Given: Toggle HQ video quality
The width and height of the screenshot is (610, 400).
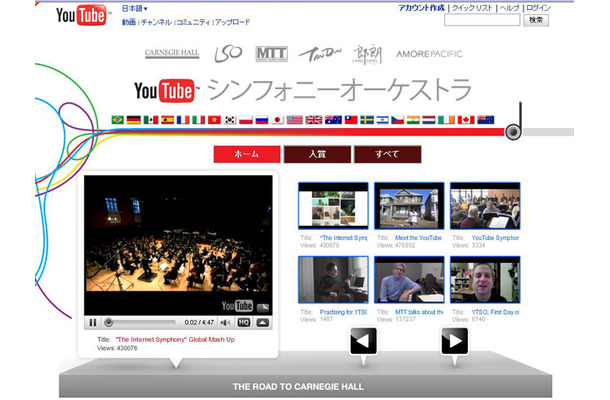Looking at the screenshot, I should click(244, 323).
